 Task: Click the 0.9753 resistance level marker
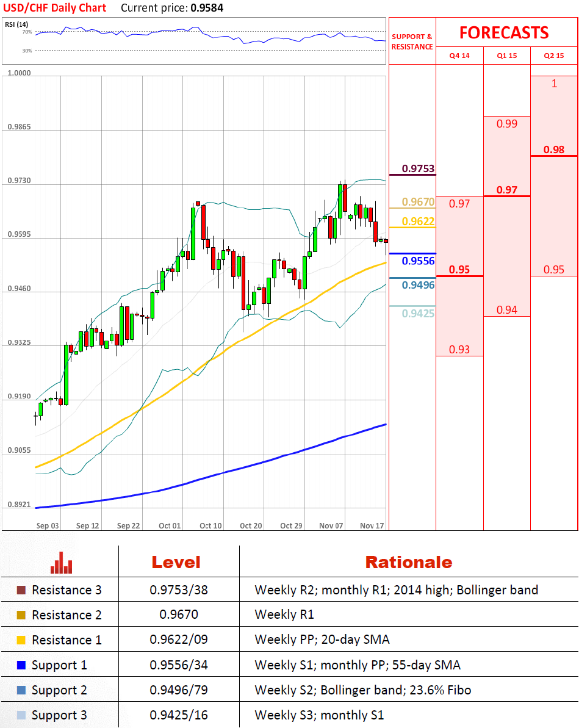coord(418,168)
